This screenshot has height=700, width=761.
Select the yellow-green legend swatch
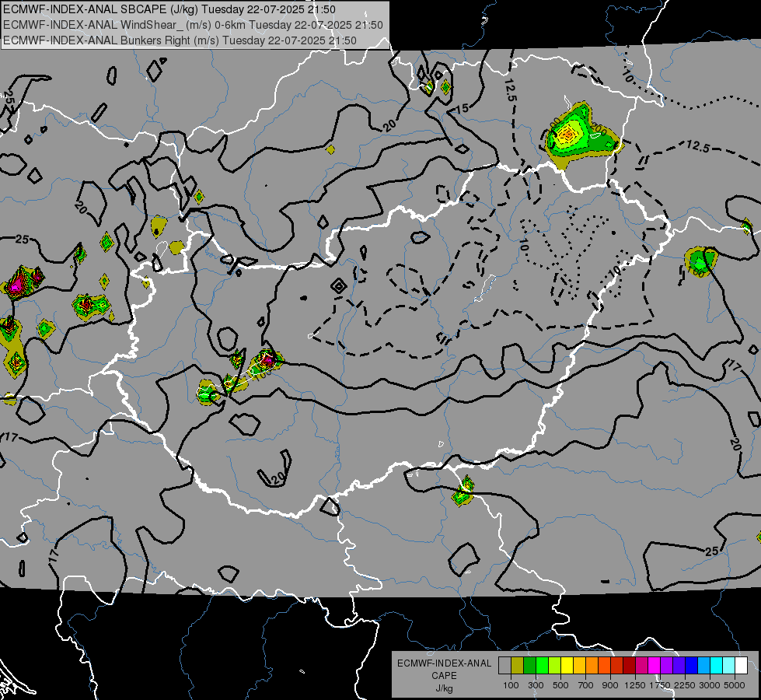555,665
